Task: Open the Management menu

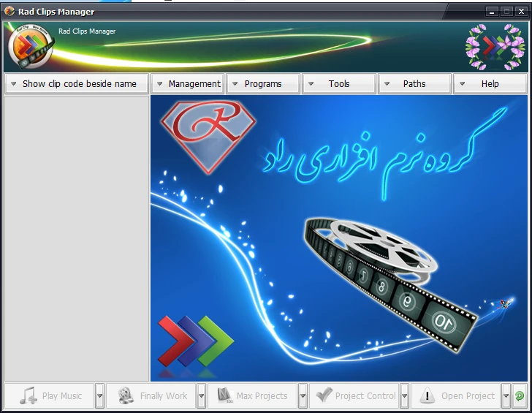Action: pos(188,84)
